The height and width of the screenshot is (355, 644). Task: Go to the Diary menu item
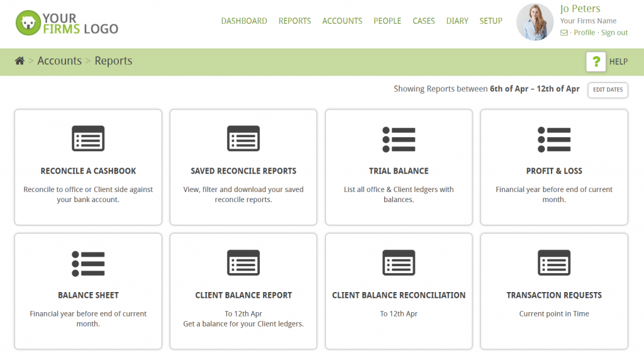coord(457,21)
